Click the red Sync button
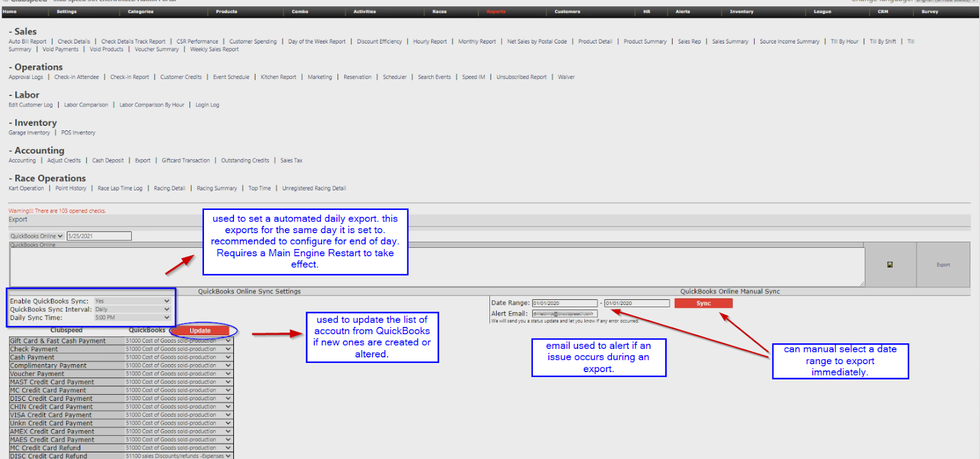The width and height of the screenshot is (980, 459). [703, 304]
